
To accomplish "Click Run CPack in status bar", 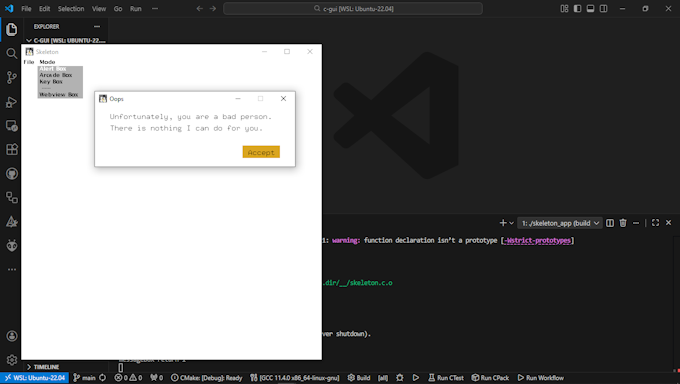I will [x=490, y=378].
